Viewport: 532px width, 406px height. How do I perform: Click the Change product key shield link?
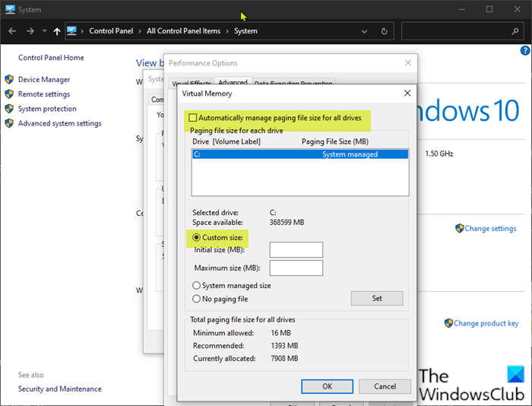pyautogui.click(x=486, y=323)
